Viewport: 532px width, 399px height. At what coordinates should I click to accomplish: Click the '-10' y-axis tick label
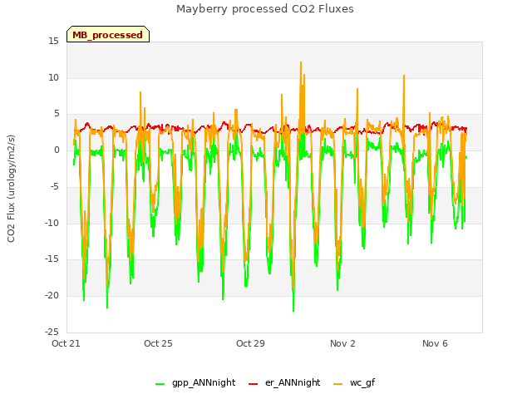tap(52, 223)
